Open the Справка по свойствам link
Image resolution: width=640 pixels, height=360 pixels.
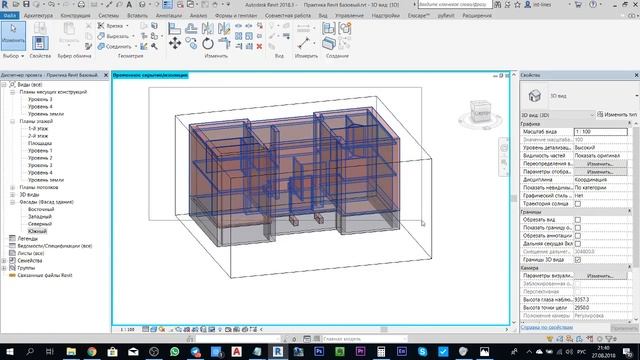[547, 327]
